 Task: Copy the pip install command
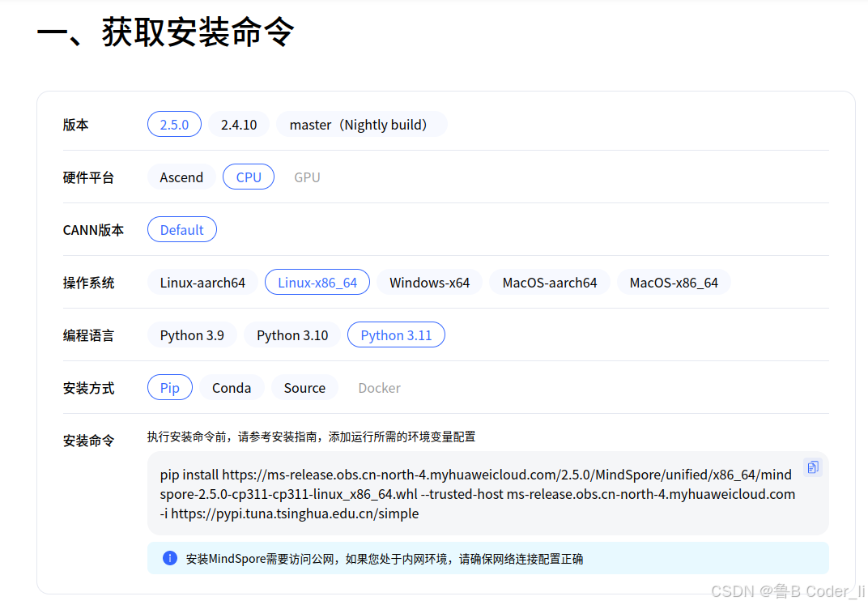click(812, 467)
